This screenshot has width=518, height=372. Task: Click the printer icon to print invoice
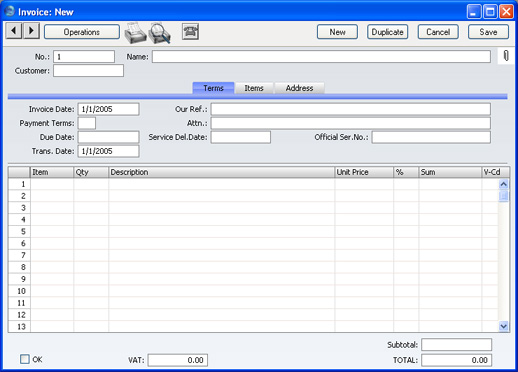(135, 33)
